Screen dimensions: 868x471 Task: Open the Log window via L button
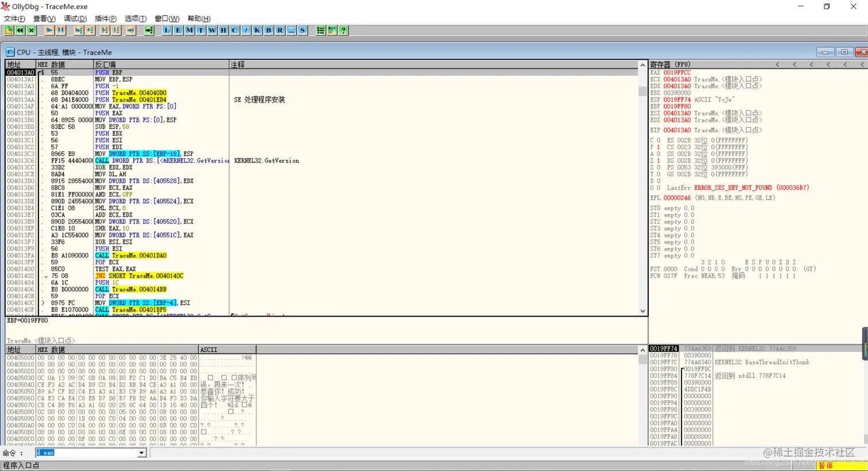click(x=167, y=30)
